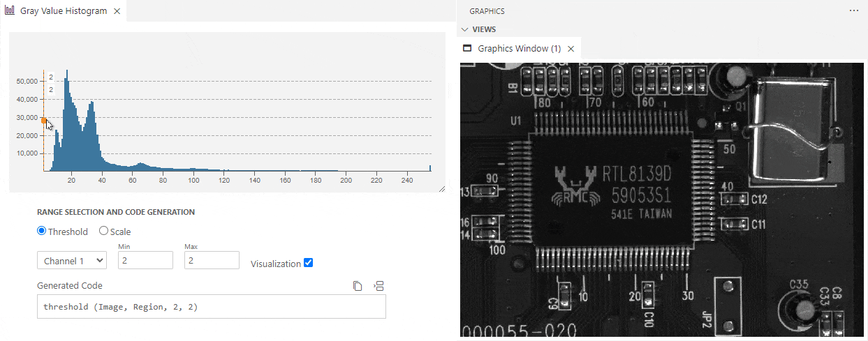
Task: Copy the generated threshold code
Action: 358,286
